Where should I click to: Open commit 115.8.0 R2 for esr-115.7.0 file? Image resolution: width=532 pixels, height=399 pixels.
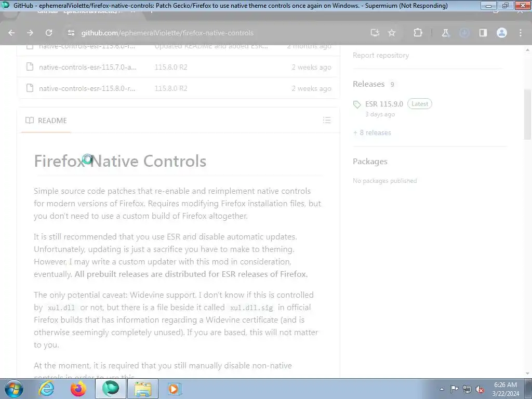click(x=171, y=67)
